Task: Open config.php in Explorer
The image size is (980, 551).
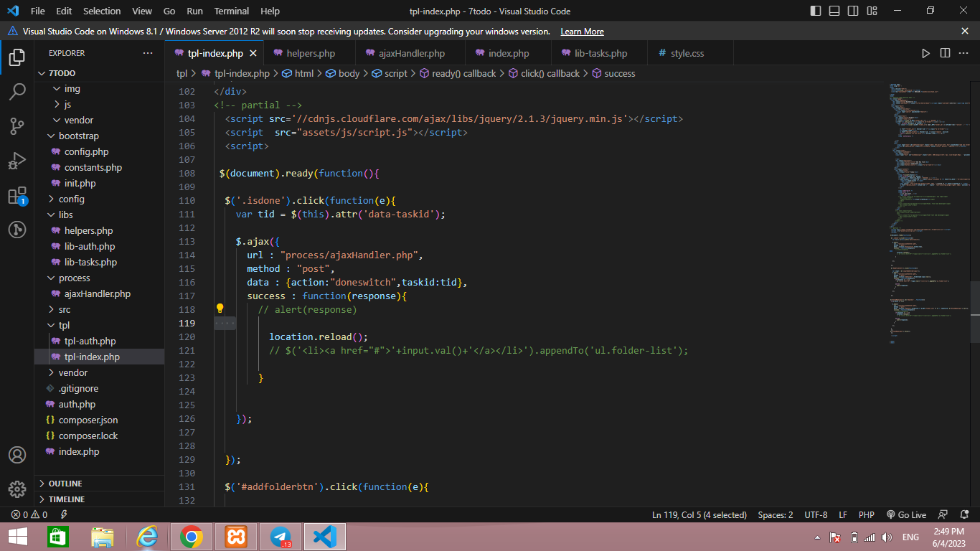Action: click(100, 152)
